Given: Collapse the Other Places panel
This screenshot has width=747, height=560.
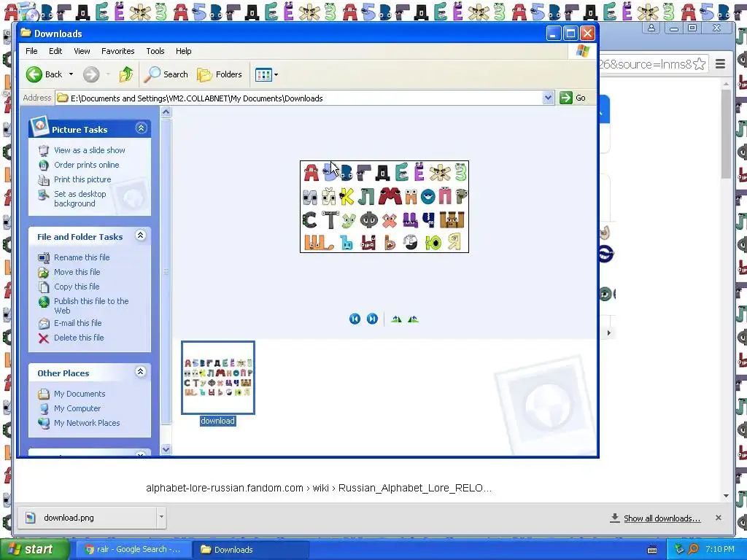Looking at the screenshot, I should pos(141,371).
